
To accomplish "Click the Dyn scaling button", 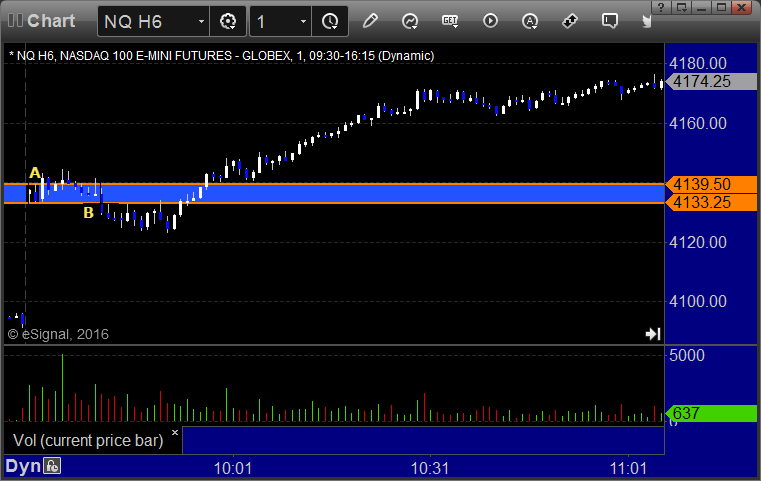I will [23, 466].
